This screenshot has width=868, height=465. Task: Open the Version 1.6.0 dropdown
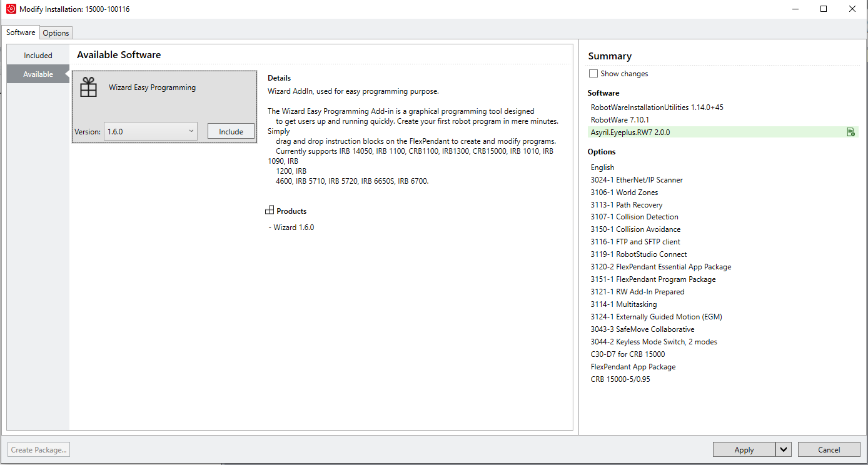click(151, 131)
